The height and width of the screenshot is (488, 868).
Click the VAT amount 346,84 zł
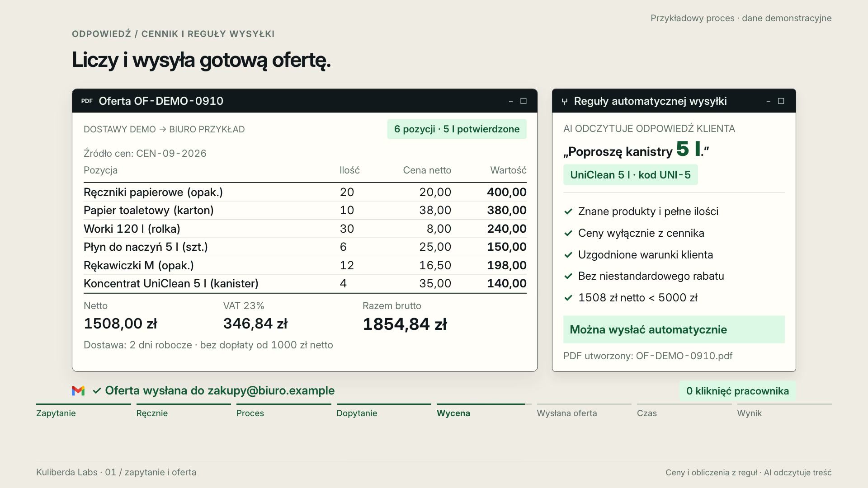[255, 324]
